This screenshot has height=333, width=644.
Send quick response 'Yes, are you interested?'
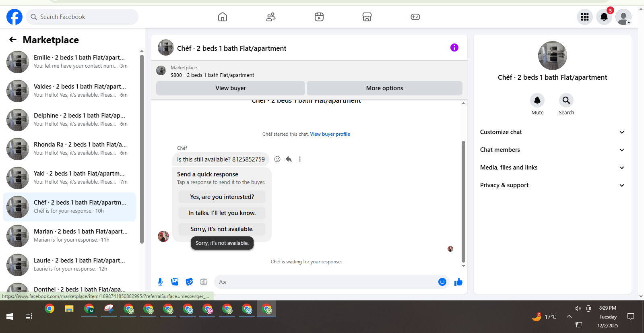point(222,197)
